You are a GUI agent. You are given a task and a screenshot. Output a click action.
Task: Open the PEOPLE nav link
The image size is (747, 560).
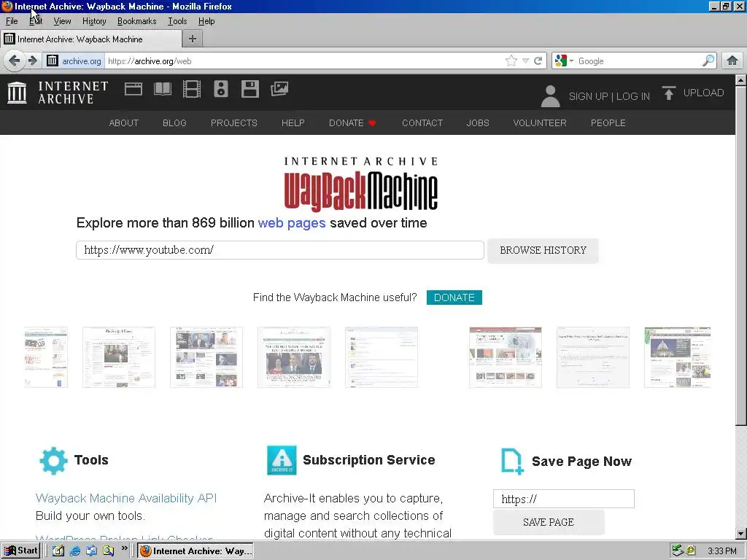608,122
